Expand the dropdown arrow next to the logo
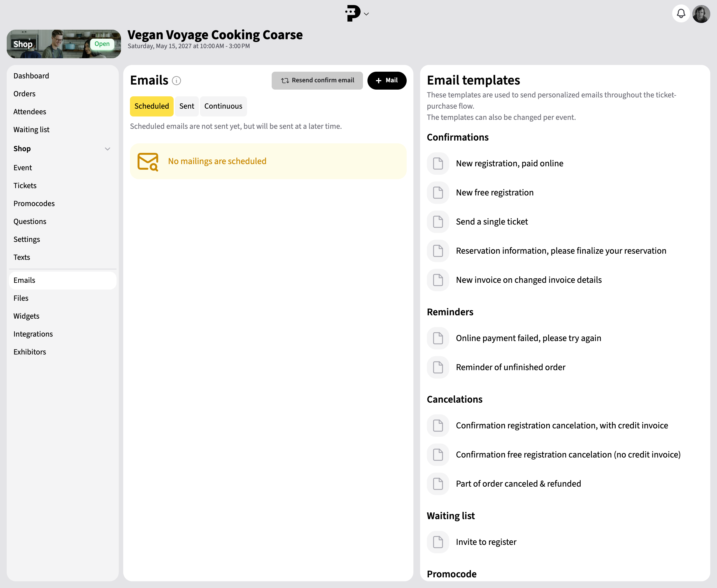This screenshot has width=717, height=588. pyautogui.click(x=366, y=14)
